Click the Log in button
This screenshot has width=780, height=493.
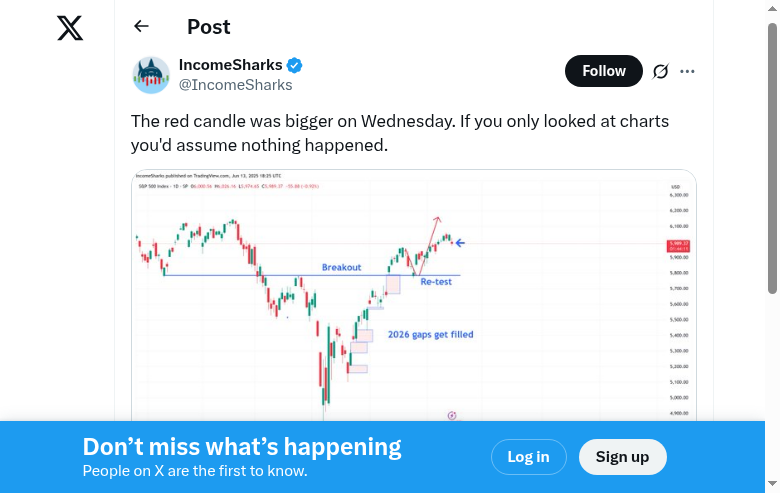pyautogui.click(x=528, y=457)
